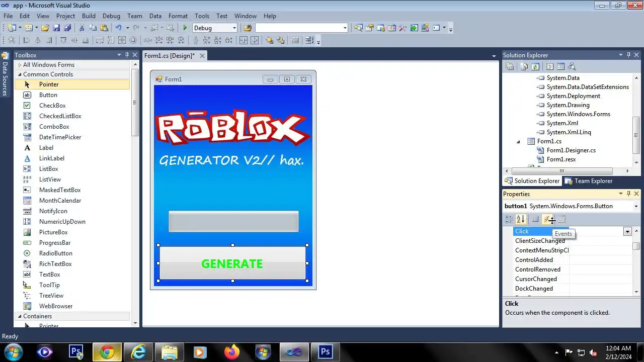Select the CursorChanged event row

pos(573,279)
